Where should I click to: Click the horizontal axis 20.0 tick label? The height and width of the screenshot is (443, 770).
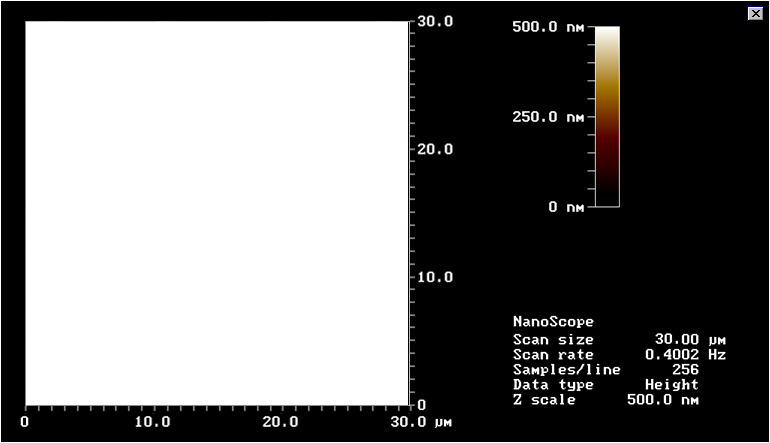point(281,423)
